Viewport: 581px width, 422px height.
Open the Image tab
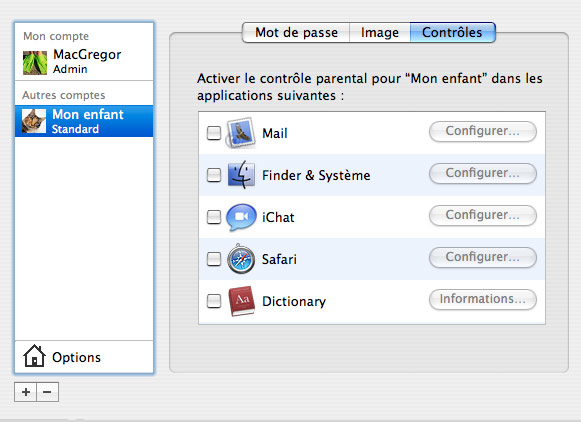tap(380, 33)
